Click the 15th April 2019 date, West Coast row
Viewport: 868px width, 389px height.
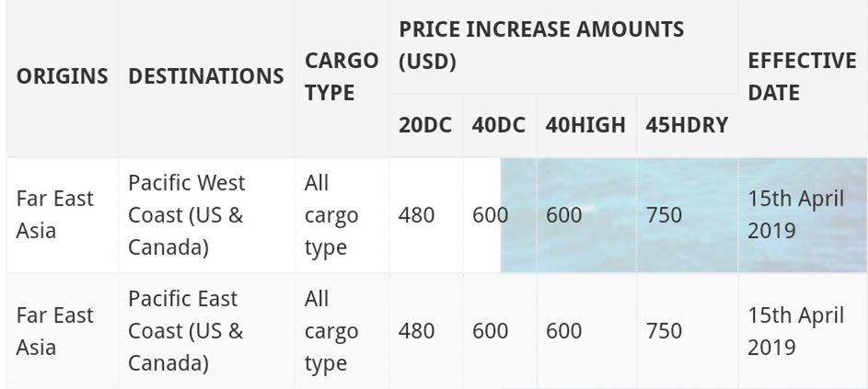pos(796,214)
